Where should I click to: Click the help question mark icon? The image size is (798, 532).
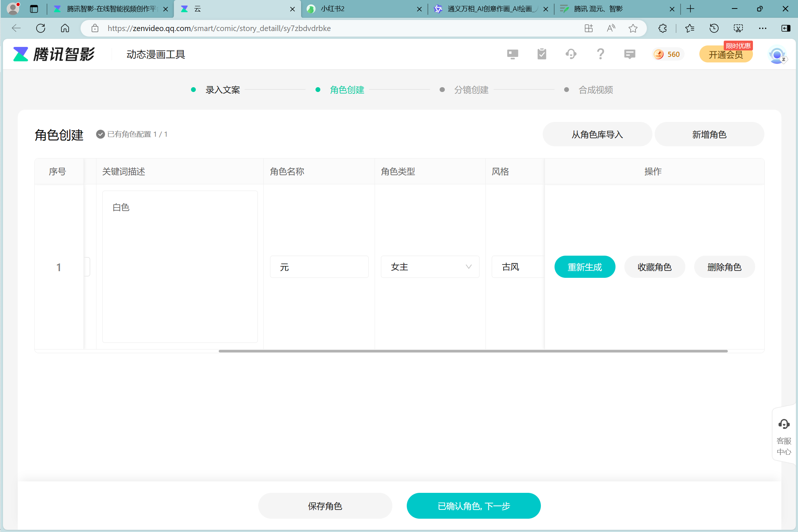[600, 54]
